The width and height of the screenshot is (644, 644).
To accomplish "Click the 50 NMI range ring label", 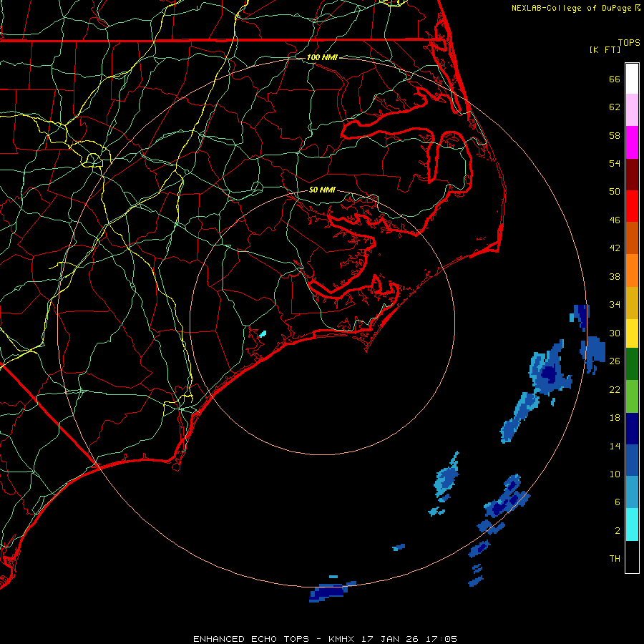I will click(x=322, y=190).
